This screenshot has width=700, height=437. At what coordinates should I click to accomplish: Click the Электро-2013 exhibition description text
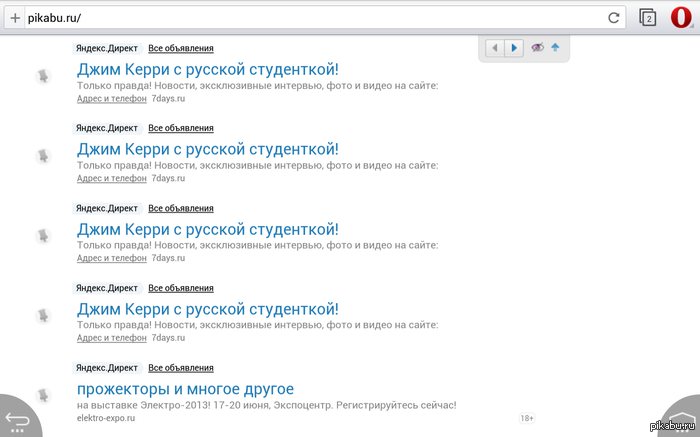[267, 405]
